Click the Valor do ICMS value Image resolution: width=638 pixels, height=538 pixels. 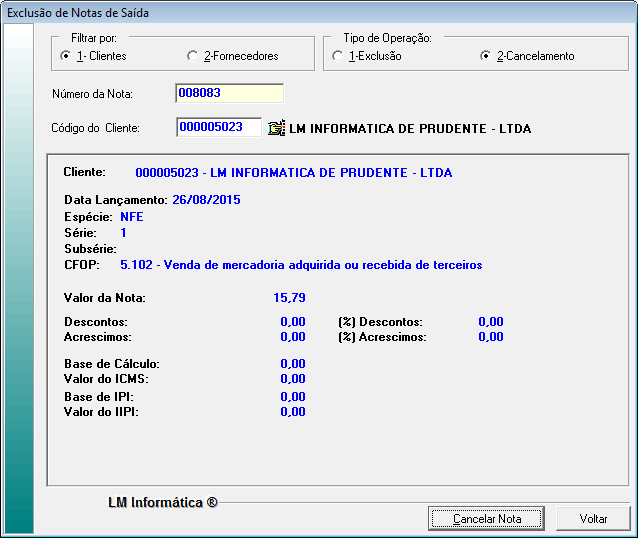pyautogui.click(x=293, y=379)
